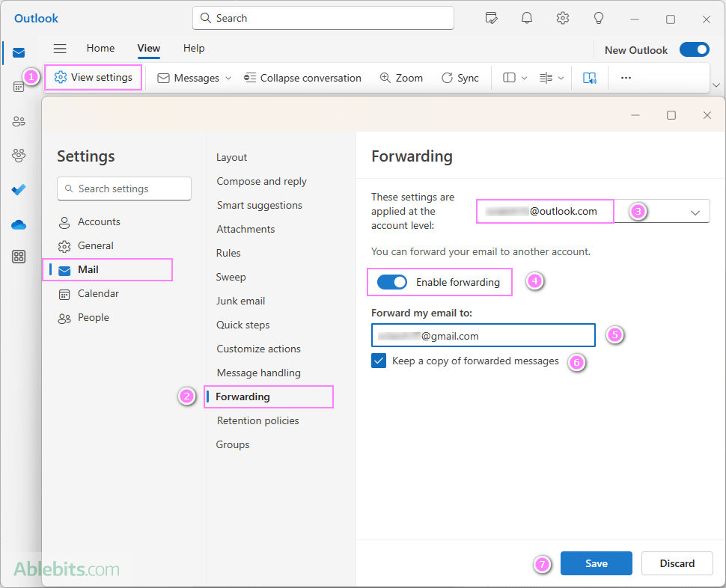The width and height of the screenshot is (726, 588).
Task: Open the Immersive Reader icon in ribbon
Action: [590, 78]
